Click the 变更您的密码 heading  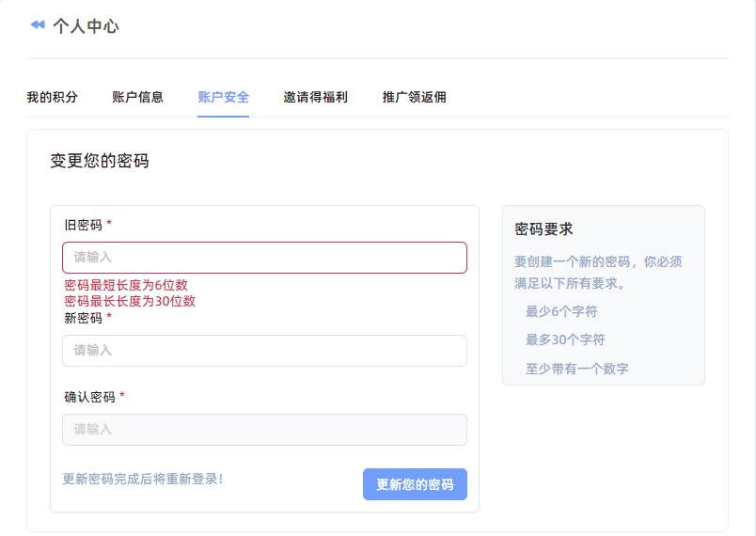pyautogui.click(x=100, y=161)
